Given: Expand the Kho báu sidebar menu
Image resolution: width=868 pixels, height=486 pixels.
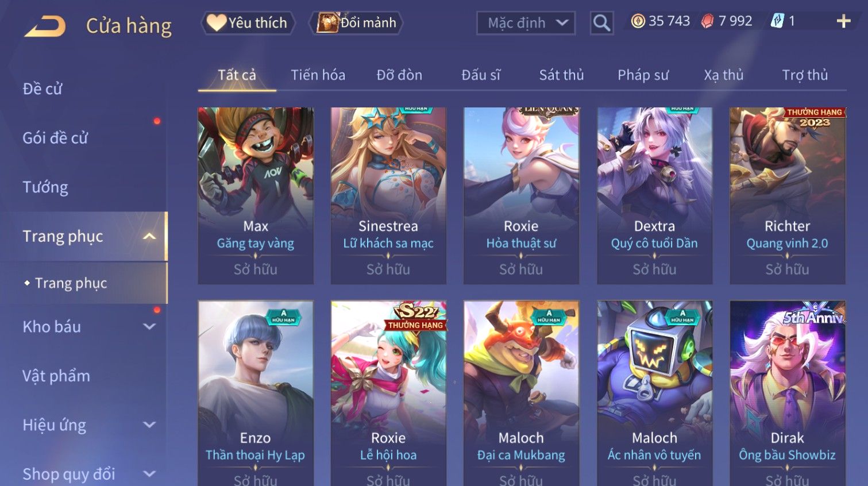Looking at the screenshot, I should [x=149, y=326].
